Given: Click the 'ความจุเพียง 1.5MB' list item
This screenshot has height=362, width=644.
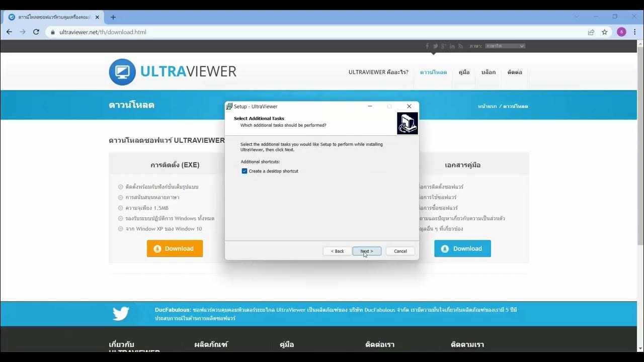Looking at the screenshot, I should tap(147, 208).
